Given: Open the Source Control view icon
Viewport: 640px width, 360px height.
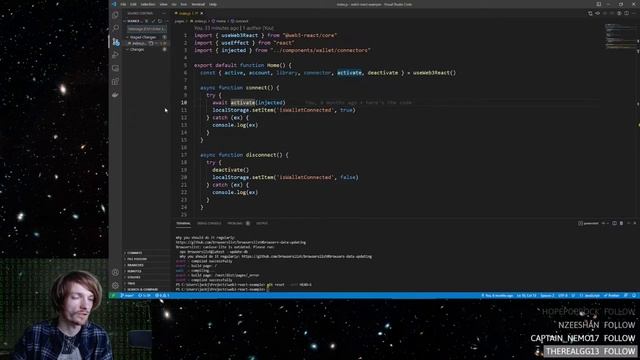Looking at the screenshot, I should [x=116, y=42].
